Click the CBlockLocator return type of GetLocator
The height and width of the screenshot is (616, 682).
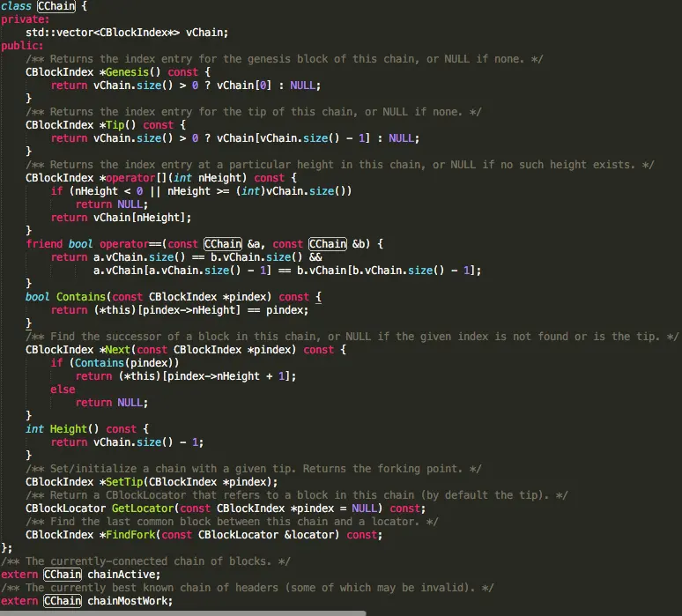point(66,508)
